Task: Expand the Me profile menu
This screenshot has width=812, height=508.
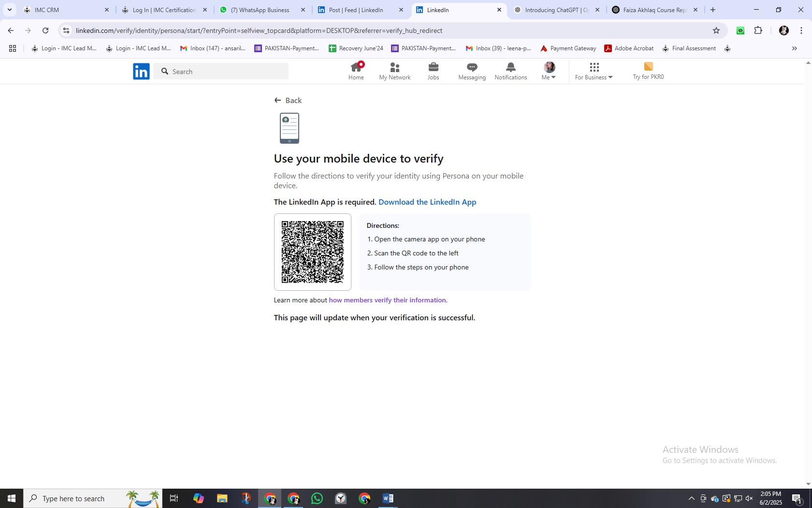Action: 549,71
